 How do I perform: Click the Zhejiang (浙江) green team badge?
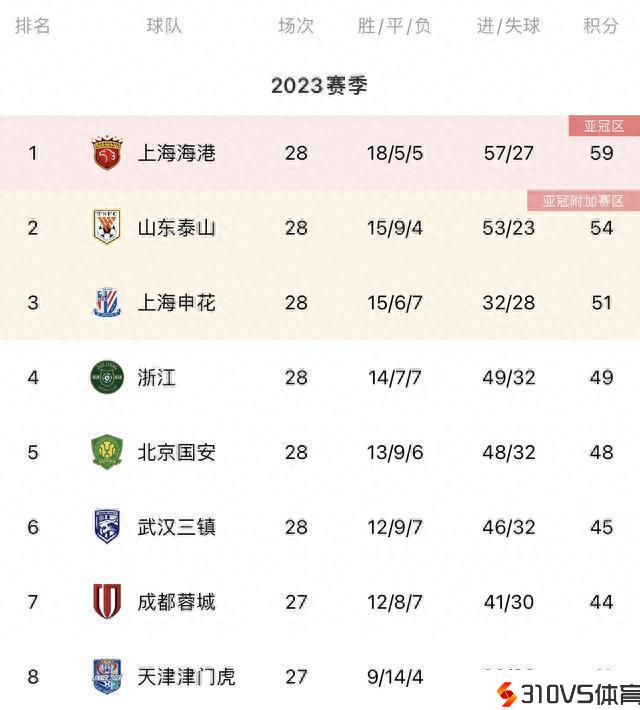click(106, 377)
